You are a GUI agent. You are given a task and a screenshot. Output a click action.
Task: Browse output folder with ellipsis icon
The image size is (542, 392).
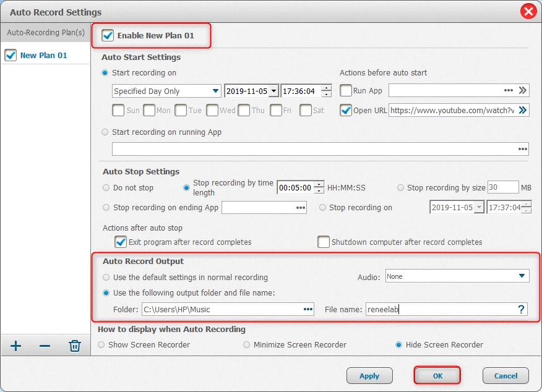click(x=308, y=309)
